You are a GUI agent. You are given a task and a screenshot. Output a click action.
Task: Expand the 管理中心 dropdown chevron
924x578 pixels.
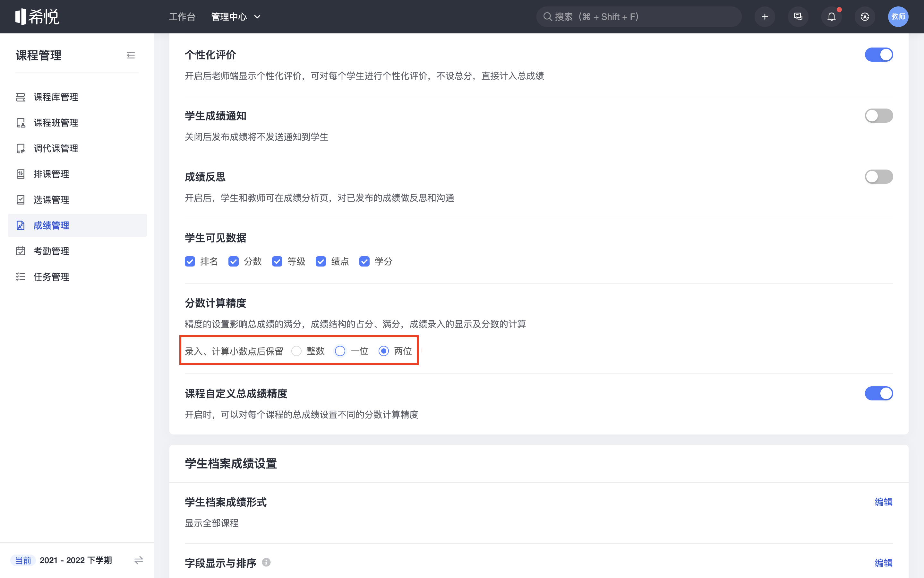click(x=257, y=17)
